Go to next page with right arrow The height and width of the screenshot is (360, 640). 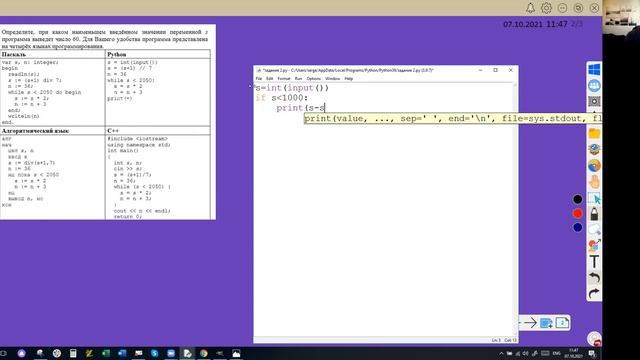[x=530, y=323]
